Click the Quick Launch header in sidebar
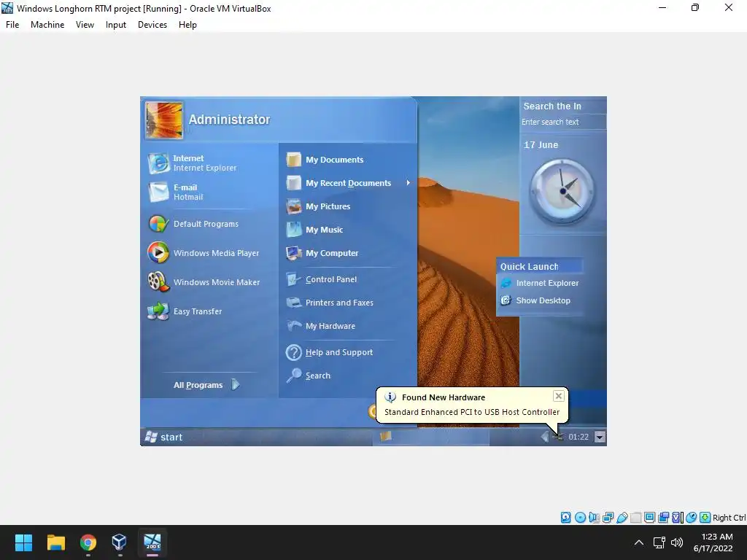The image size is (747, 560). click(x=539, y=267)
